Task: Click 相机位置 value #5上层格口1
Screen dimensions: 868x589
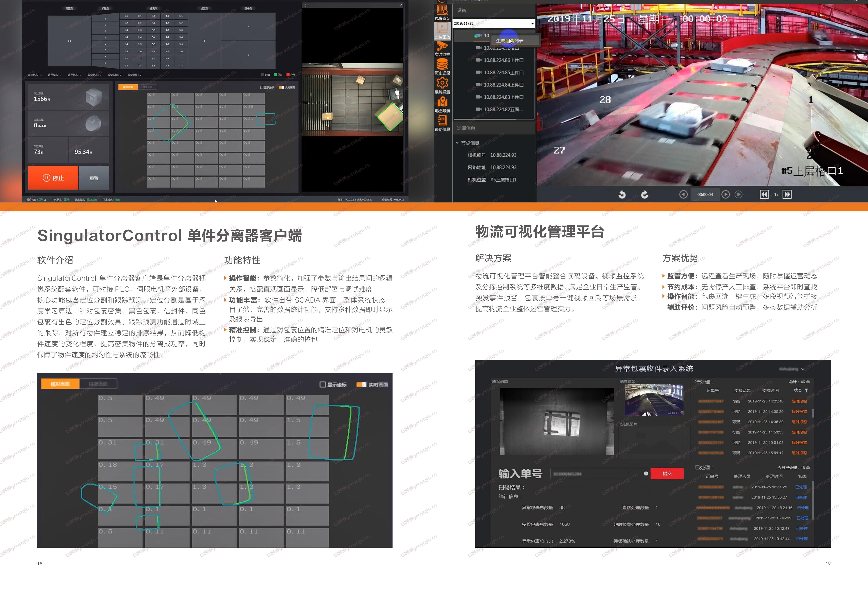Action: coord(503,180)
